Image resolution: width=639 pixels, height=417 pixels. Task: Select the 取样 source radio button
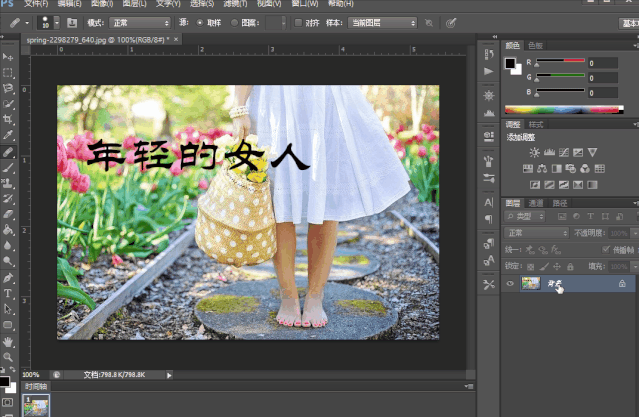pos(200,23)
